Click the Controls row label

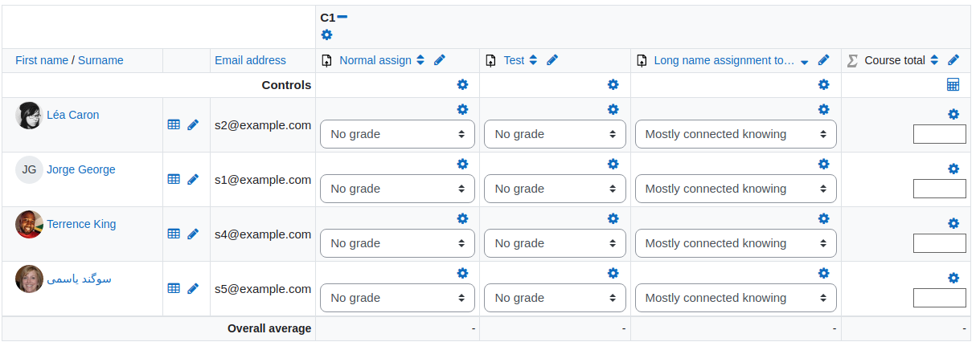coord(286,84)
